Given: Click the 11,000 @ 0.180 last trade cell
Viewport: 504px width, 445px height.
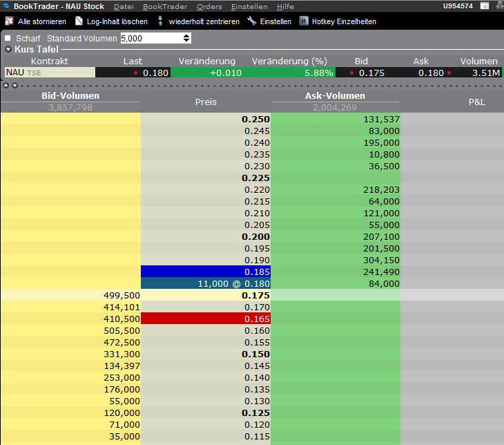Looking at the screenshot, I should coord(206,283).
